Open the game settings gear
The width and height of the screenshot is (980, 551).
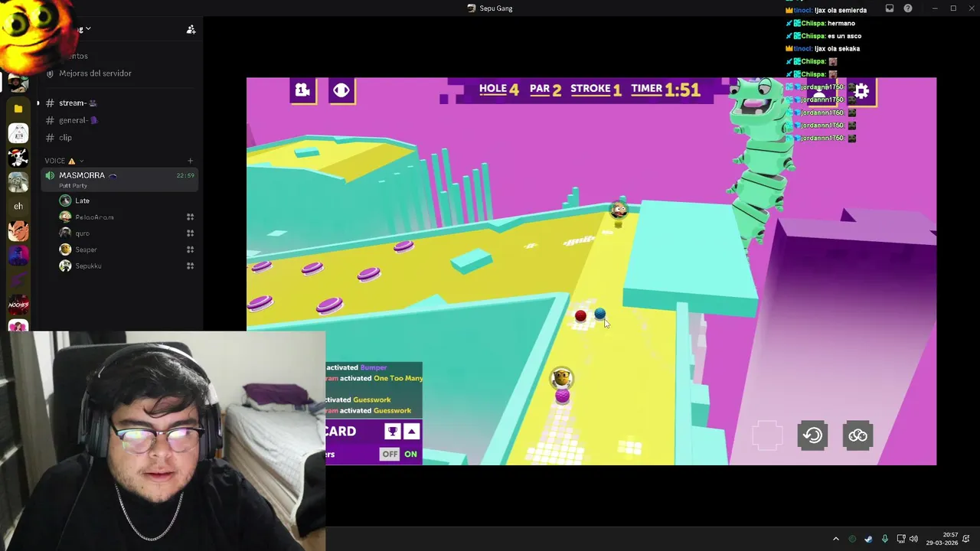click(861, 91)
